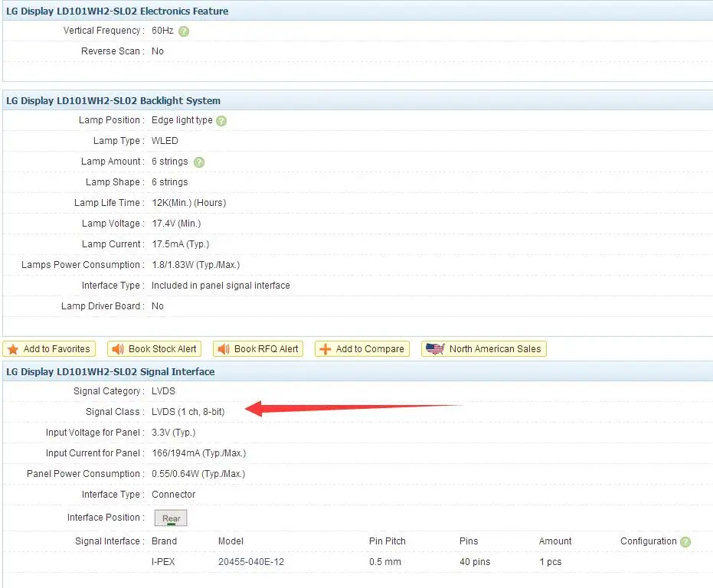
Task: Select the LVDS (1 ch, 8-bit) value
Action: tap(188, 412)
